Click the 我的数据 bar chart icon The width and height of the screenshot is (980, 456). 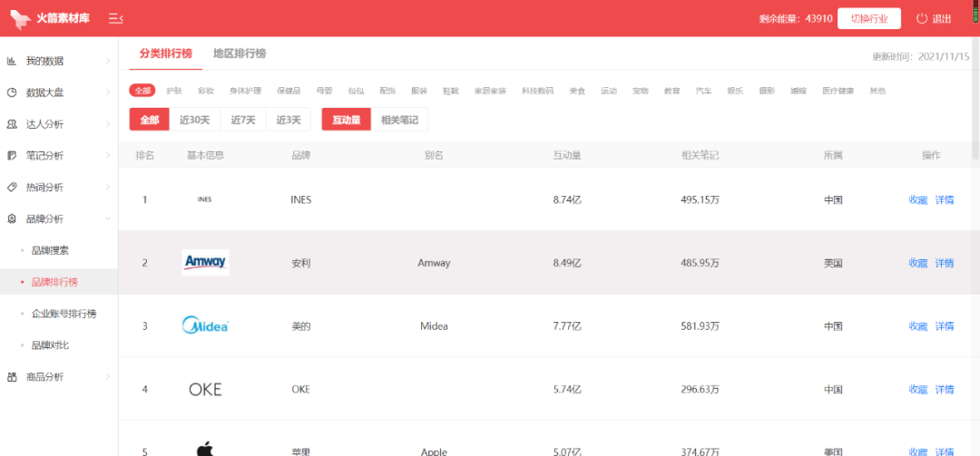pos(11,62)
